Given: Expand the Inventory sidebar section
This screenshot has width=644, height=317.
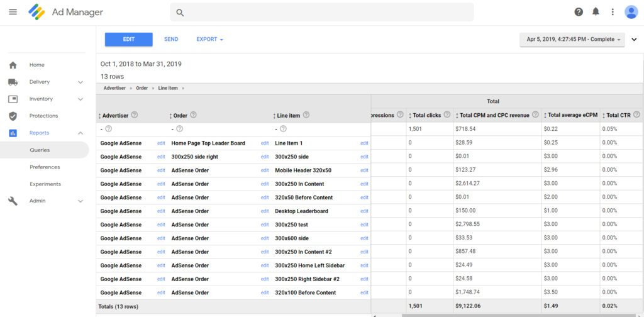Looking at the screenshot, I should tap(80, 99).
